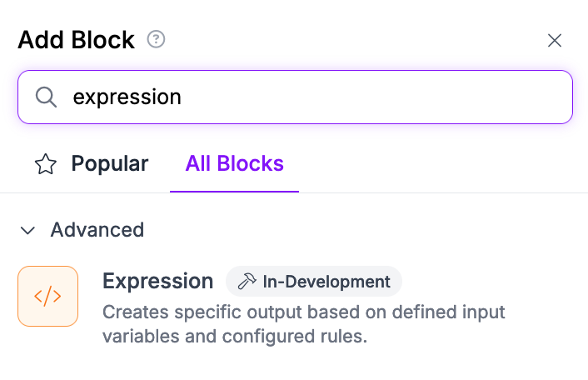Viewport: 588px width, 380px height.
Task: Click the typed word 'expression' in search
Action: coord(127,97)
